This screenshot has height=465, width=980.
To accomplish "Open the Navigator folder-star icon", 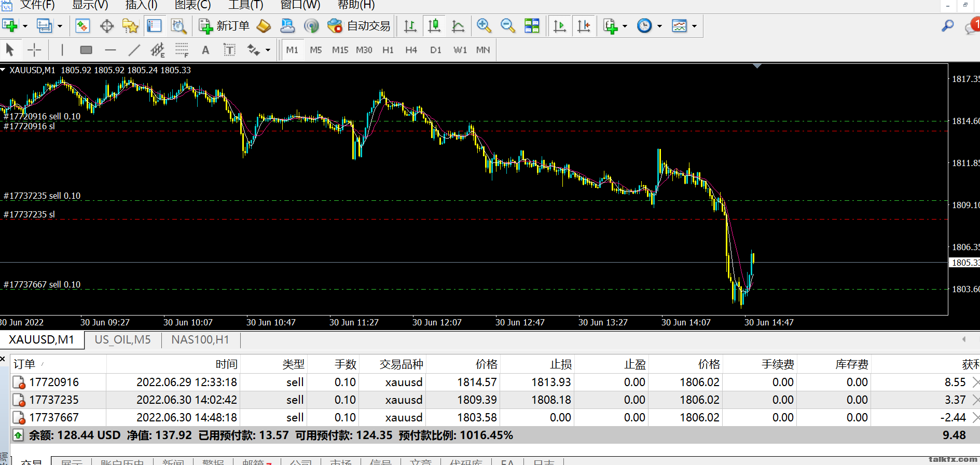I will click(x=130, y=26).
